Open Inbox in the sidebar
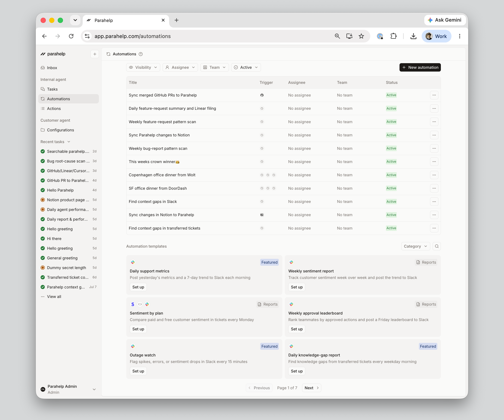This screenshot has height=420, width=504. pos(68,68)
